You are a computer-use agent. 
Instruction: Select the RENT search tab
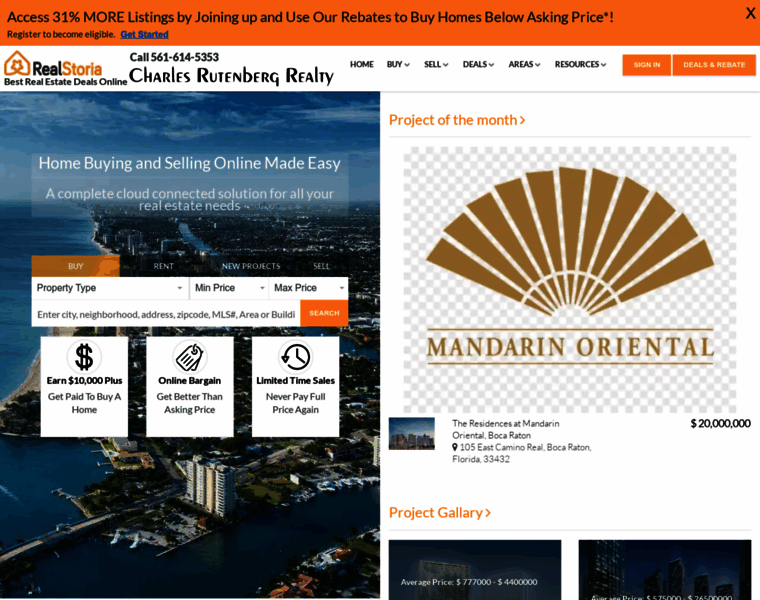tap(163, 266)
